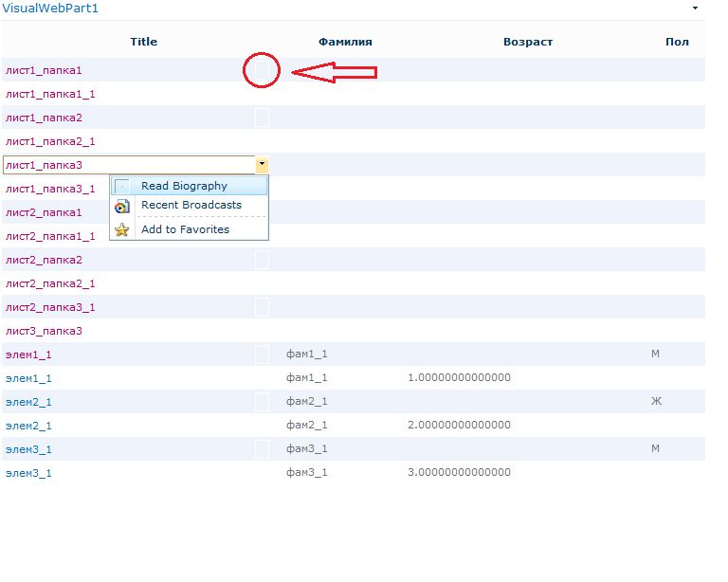Open элем1_1 link in the row with М
The image size is (728, 582).
[28, 355]
